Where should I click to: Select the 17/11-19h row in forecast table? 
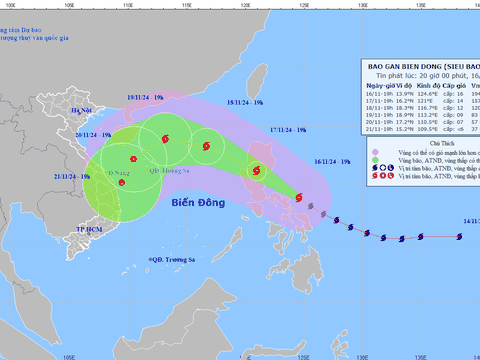click(423, 101)
